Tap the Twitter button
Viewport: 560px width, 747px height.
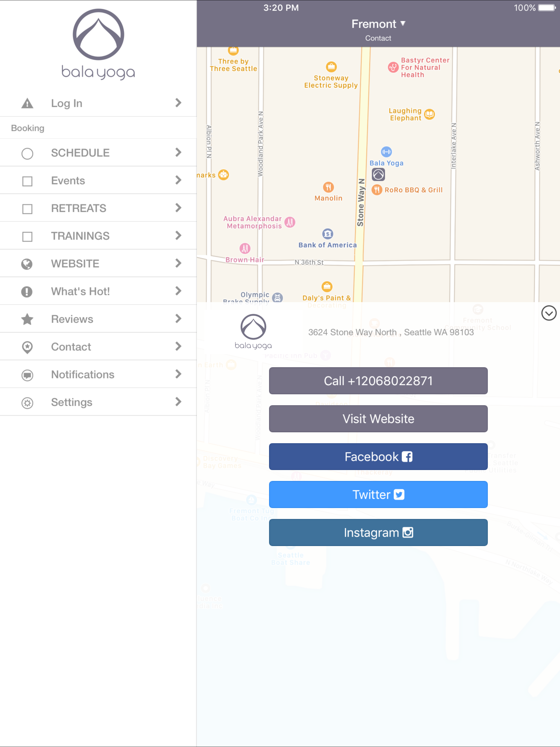coord(378,494)
